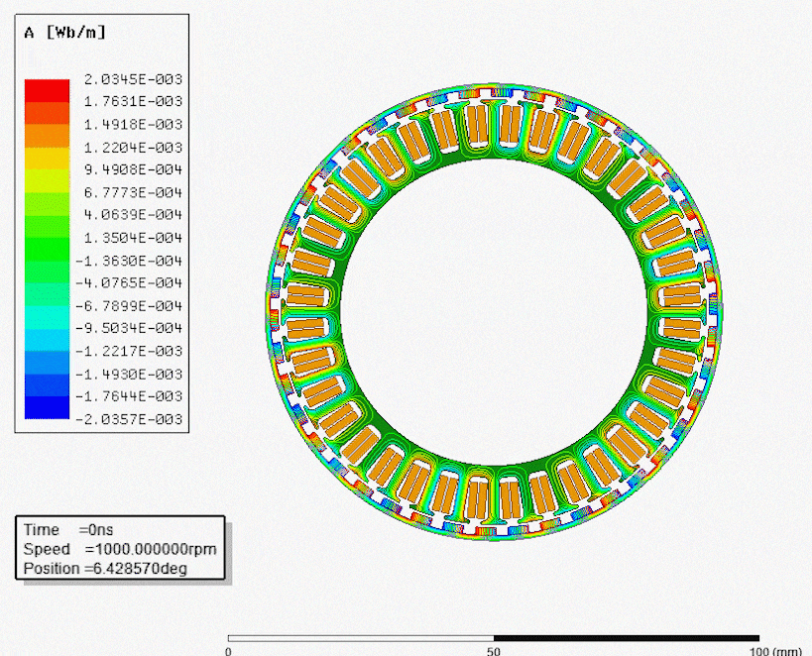
Task: Click the legend value 2.0345E-003
Action: [133, 79]
